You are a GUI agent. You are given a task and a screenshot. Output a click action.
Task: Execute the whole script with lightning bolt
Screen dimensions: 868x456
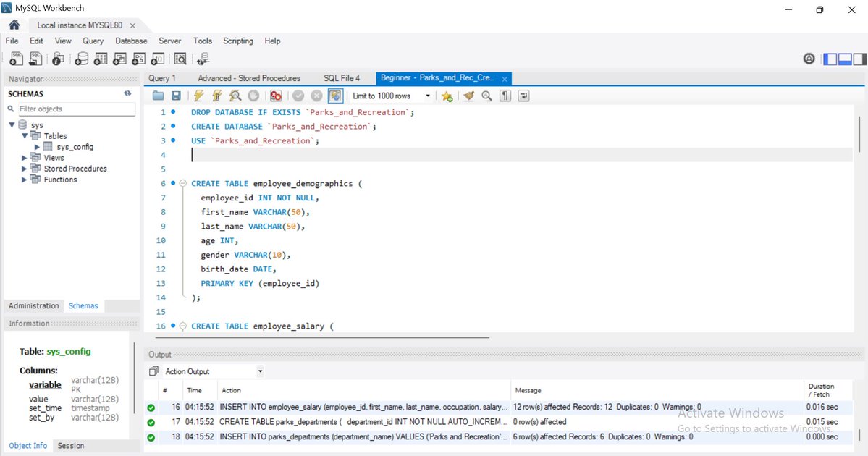tap(199, 96)
